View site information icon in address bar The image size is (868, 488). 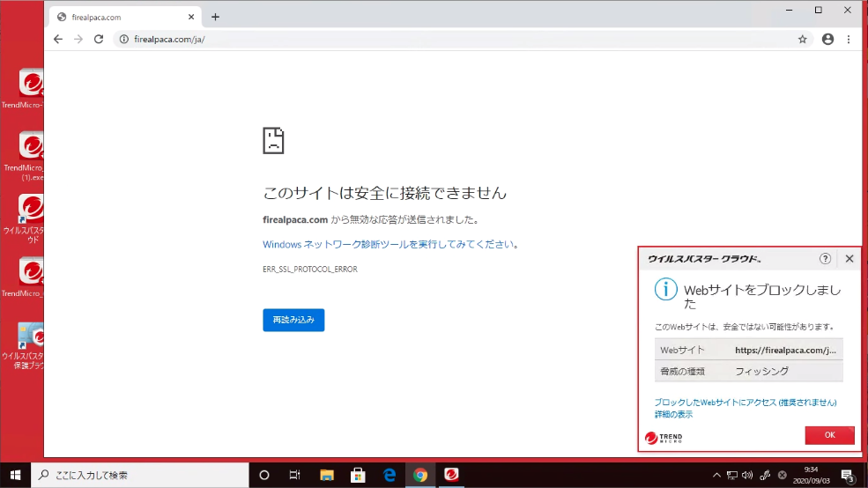pyautogui.click(x=124, y=40)
